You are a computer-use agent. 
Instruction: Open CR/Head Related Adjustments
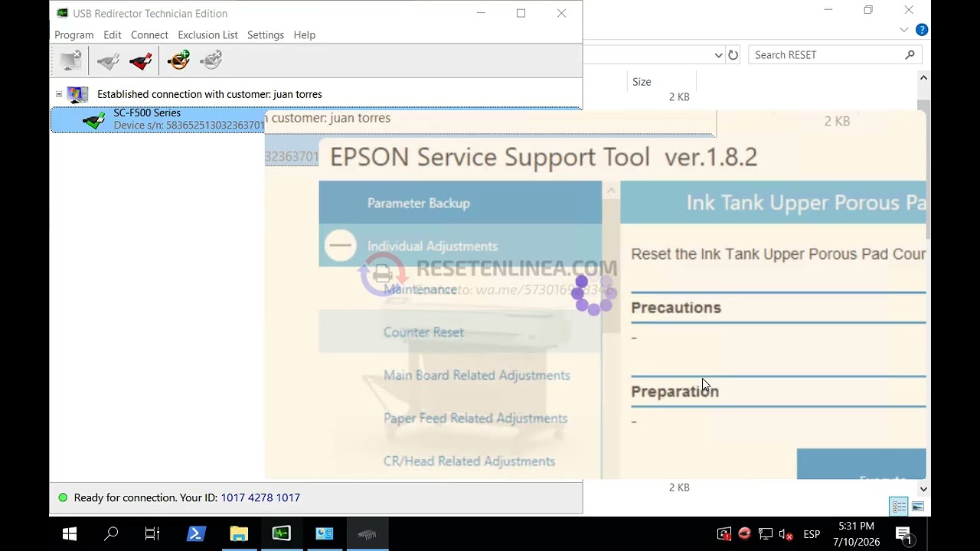(x=469, y=461)
